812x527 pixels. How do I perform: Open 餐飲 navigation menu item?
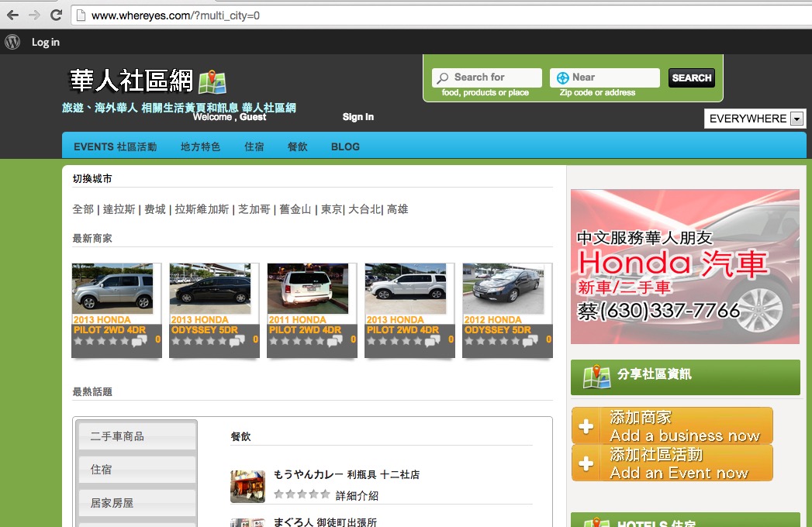click(298, 147)
